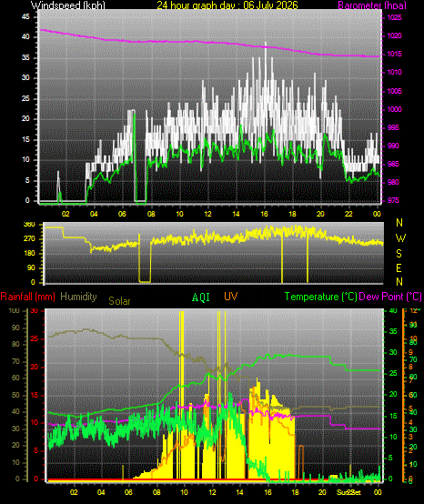
Task: Click the 24 hour graph day title
Action: point(227,5)
